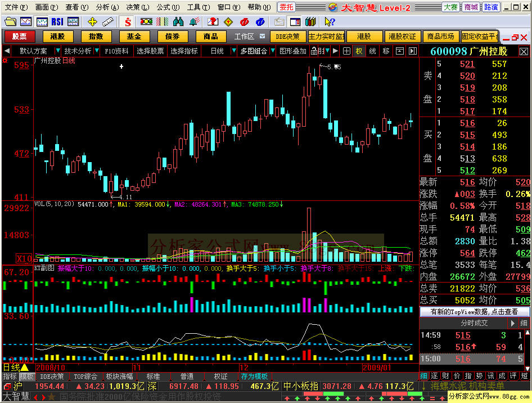Close the 600098 quote panel
The image size is (532, 403).
(x=524, y=52)
